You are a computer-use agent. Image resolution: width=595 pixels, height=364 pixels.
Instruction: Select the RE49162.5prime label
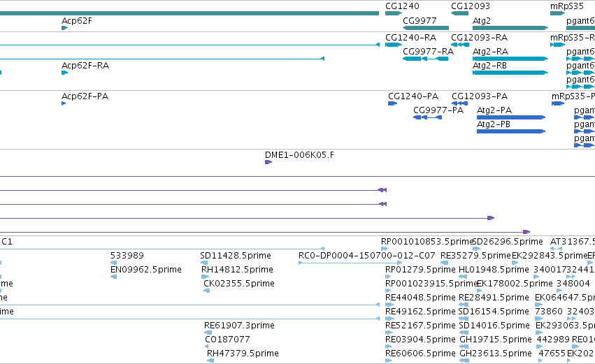click(420, 311)
